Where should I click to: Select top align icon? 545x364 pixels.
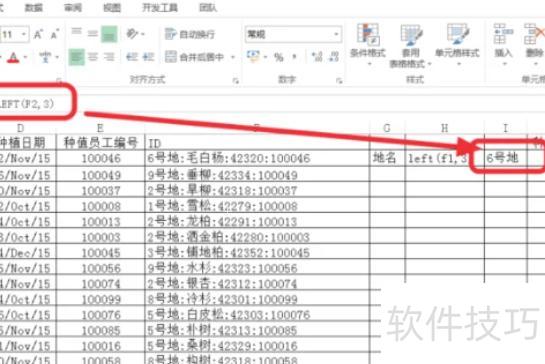click(x=76, y=33)
